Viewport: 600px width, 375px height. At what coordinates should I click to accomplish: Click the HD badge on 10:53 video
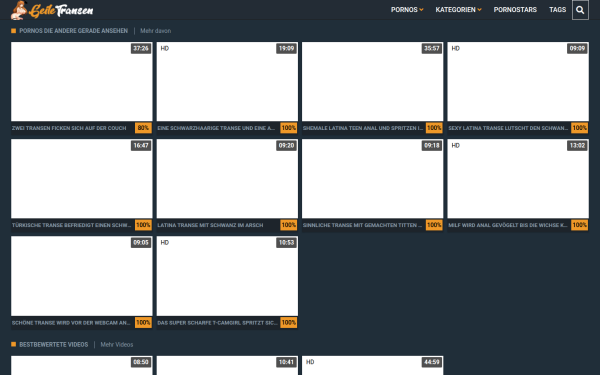point(165,243)
